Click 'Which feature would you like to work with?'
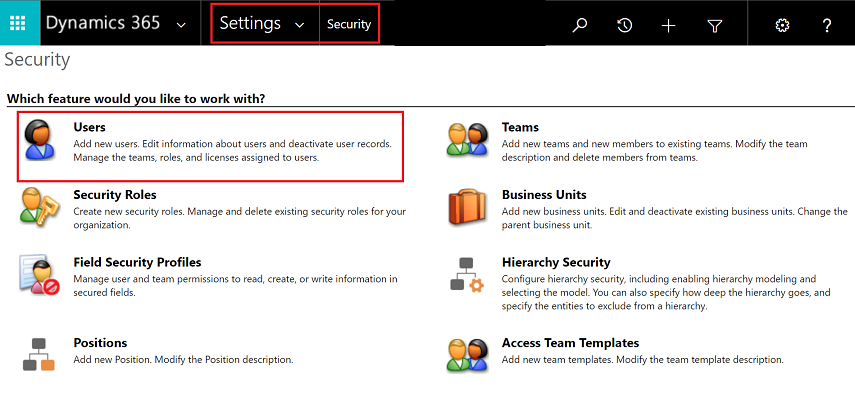Viewport: 855px width, 394px height. 136,99
